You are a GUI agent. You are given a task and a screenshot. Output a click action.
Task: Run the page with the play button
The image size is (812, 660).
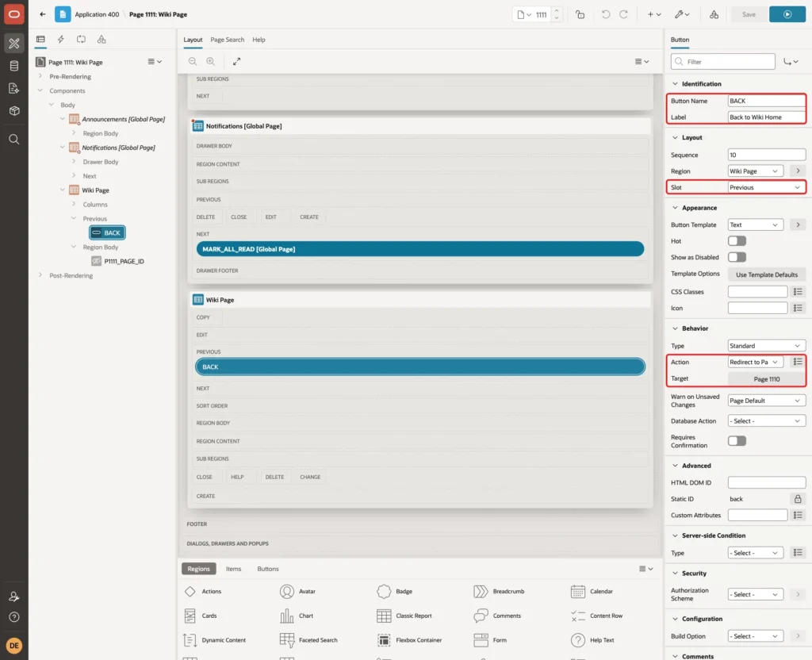pyautogui.click(x=787, y=14)
